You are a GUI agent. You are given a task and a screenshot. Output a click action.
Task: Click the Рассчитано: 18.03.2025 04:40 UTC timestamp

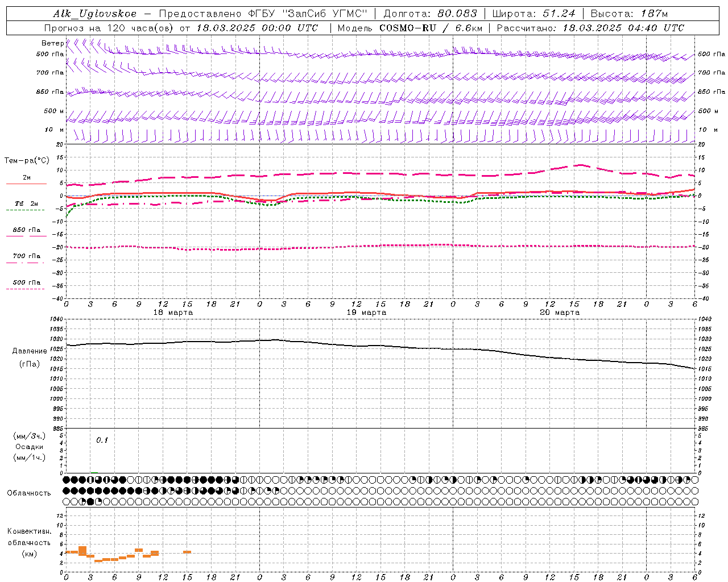pos(590,28)
